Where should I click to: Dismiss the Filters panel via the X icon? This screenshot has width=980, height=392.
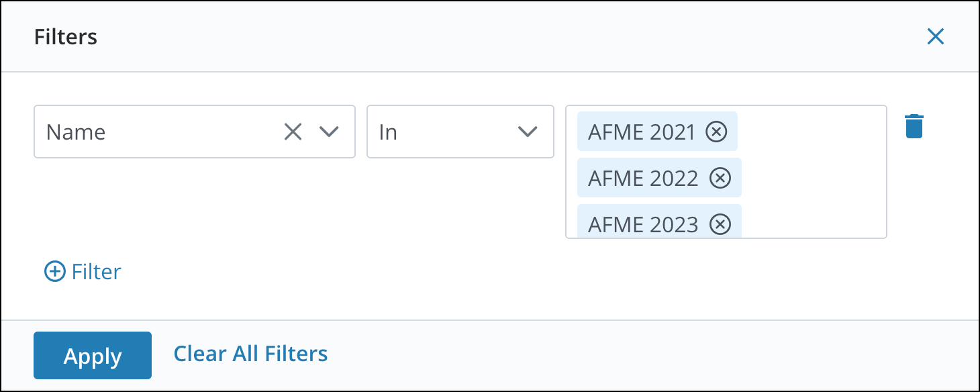tap(936, 37)
